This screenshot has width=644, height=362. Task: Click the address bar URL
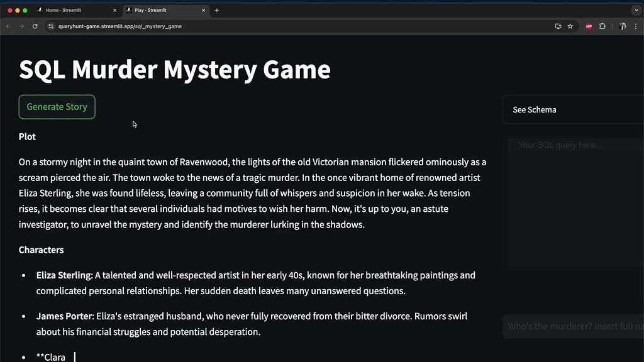coord(119,26)
